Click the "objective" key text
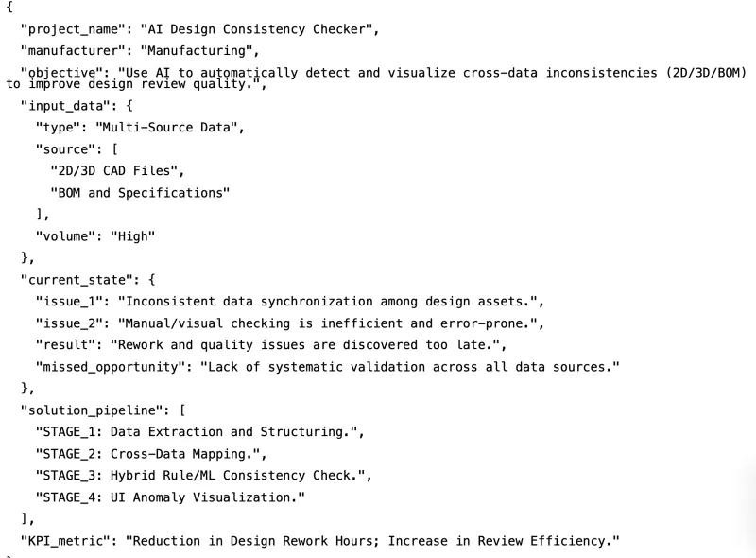The image size is (756, 558). [62, 72]
